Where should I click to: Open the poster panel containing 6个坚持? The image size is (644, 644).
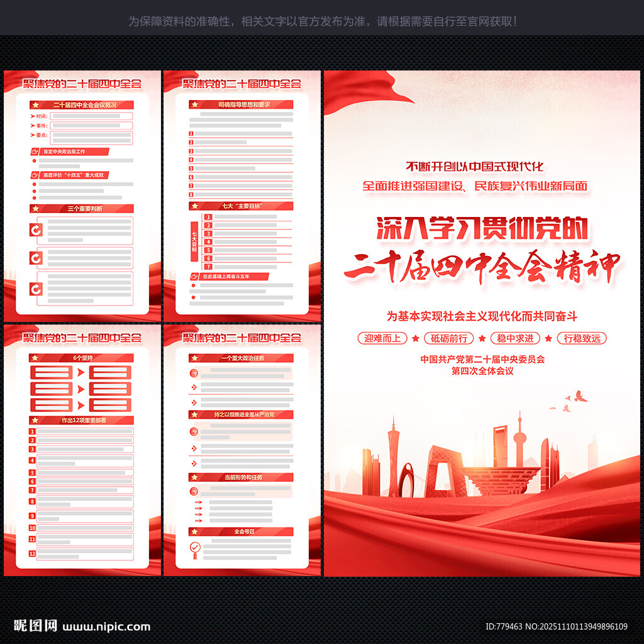pyautogui.click(x=82, y=450)
